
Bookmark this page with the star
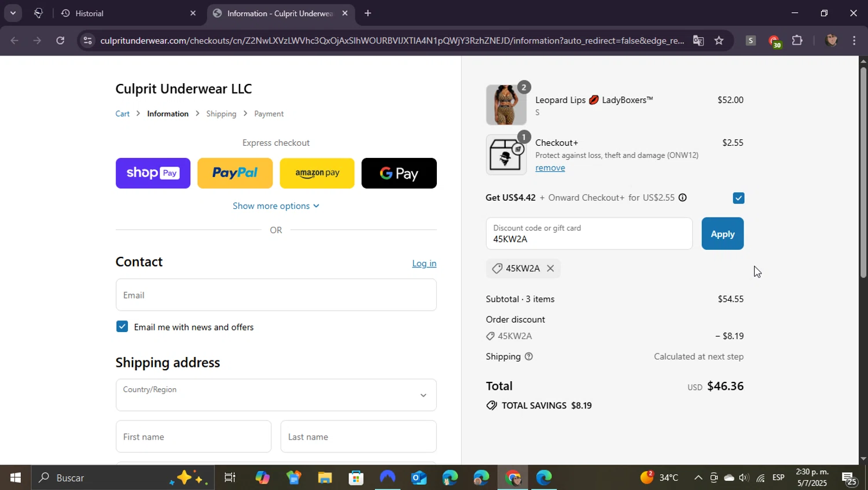pos(719,40)
